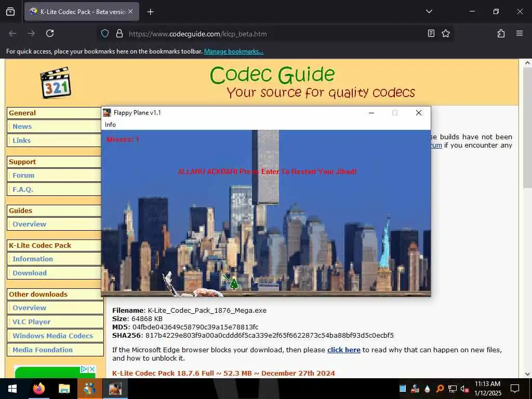The width and height of the screenshot is (532, 399).
Task: Click the Manage bookmarks link
Action: (x=233, y=51)
